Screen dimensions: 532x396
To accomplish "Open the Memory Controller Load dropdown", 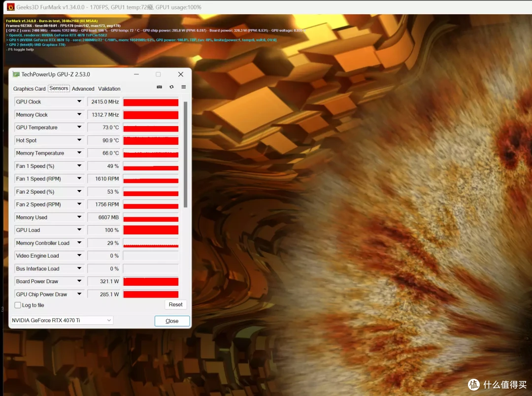I will [x=79, y=243].
